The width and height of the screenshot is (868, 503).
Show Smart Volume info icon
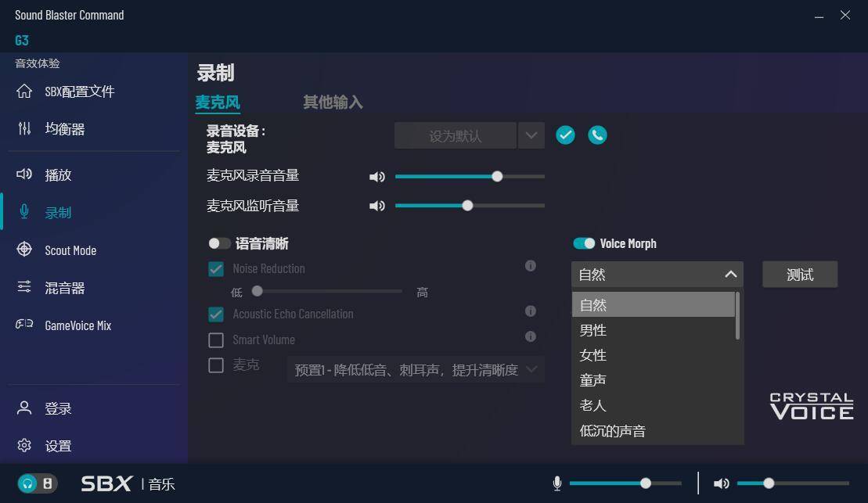531,336
